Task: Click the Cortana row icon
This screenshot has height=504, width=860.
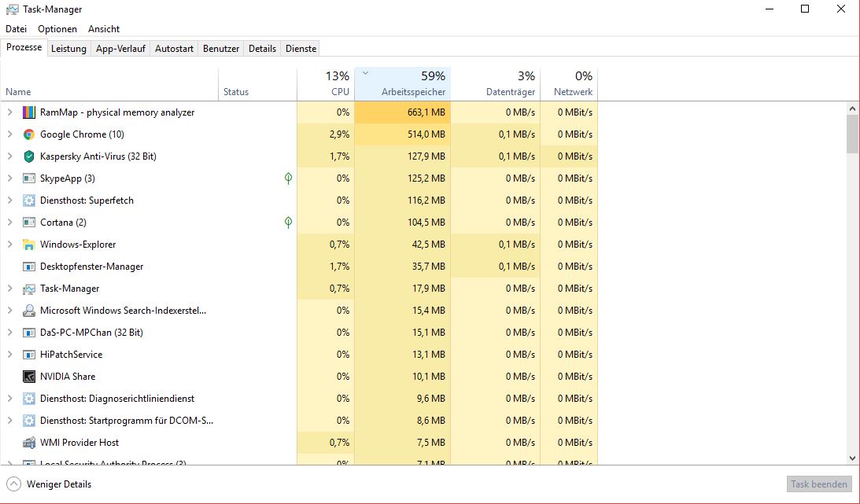Action: (28, 223)
